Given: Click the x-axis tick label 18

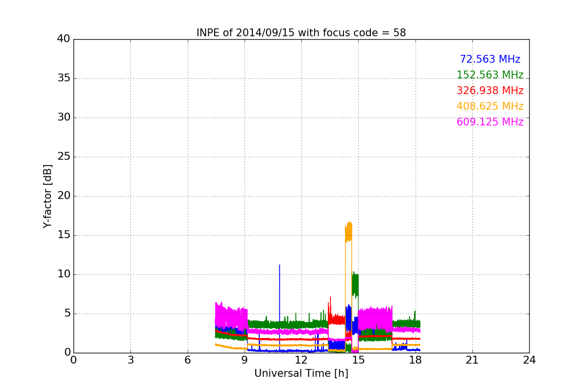Looking at the screenshot, I should (415, 360).
